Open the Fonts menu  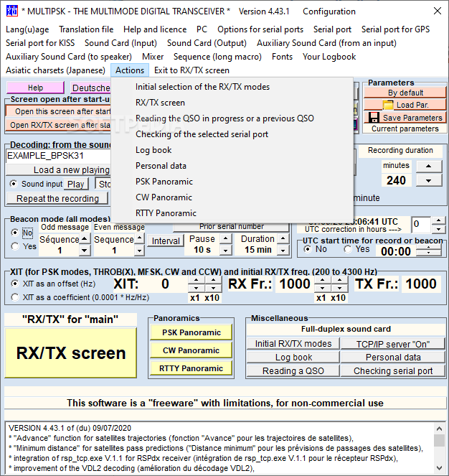tap(282, 57)
